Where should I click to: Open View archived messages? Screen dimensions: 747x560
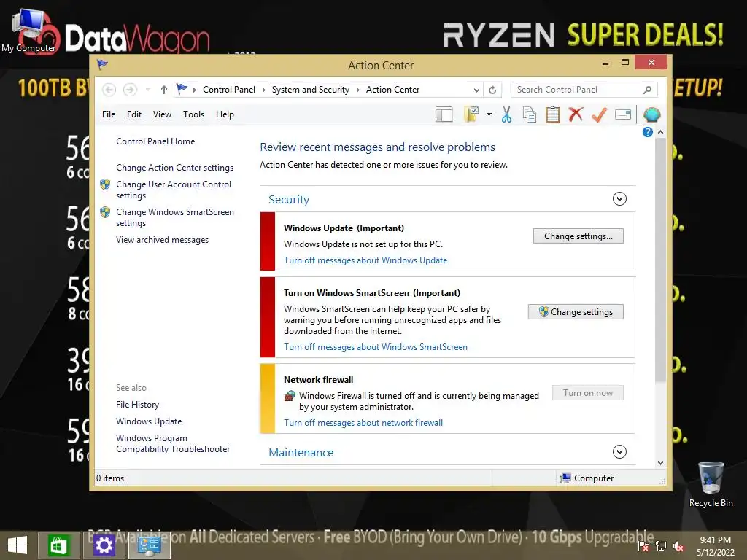162,240
